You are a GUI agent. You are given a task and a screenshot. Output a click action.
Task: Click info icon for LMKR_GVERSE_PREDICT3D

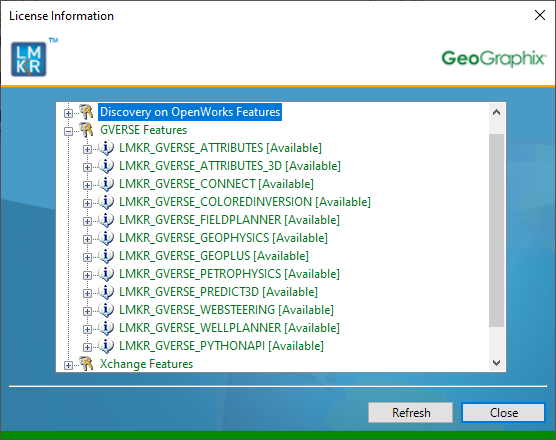pyautogui.click(x=106, y=292)
